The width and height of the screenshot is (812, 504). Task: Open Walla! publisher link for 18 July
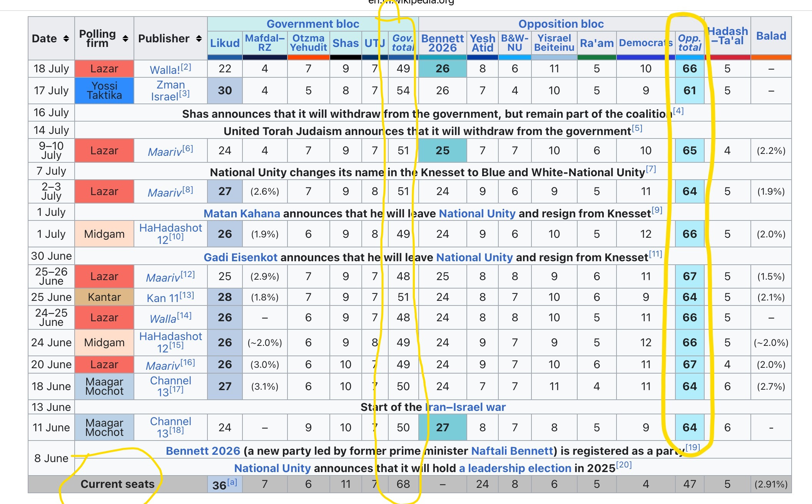pos(165,70)
